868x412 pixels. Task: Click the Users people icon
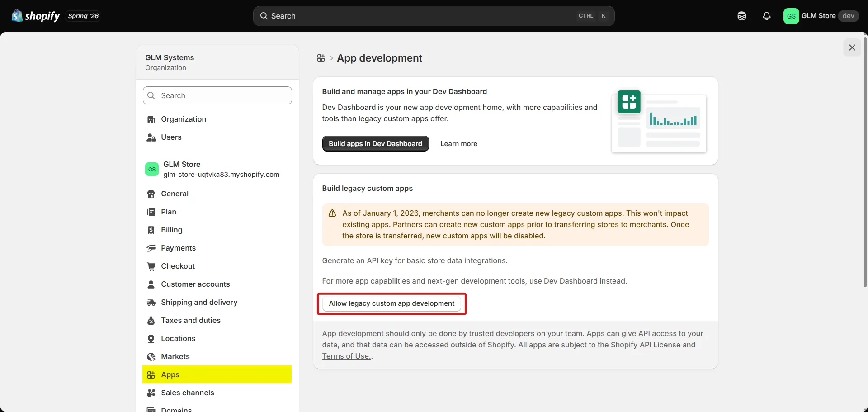point(151,137)
